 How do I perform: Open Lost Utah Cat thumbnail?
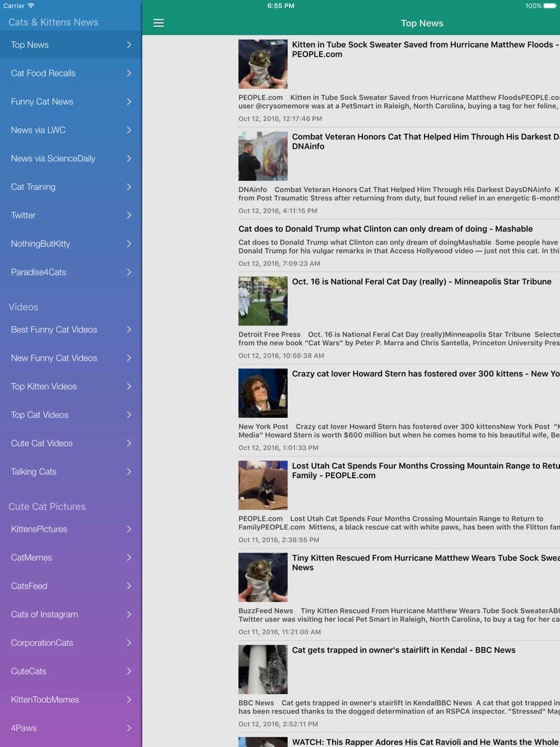pyautogui.click(x=263, y=485)
